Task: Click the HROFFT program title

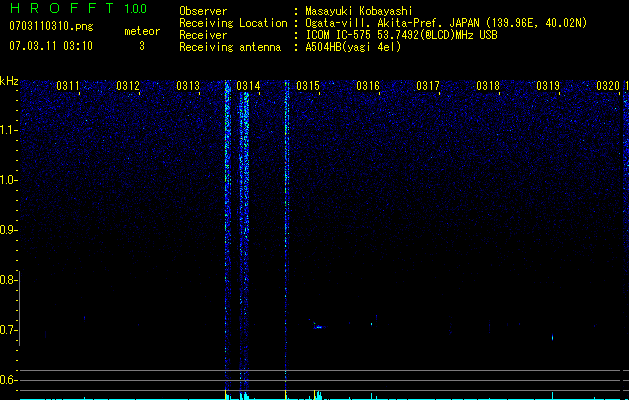Action: click(62, 8)
